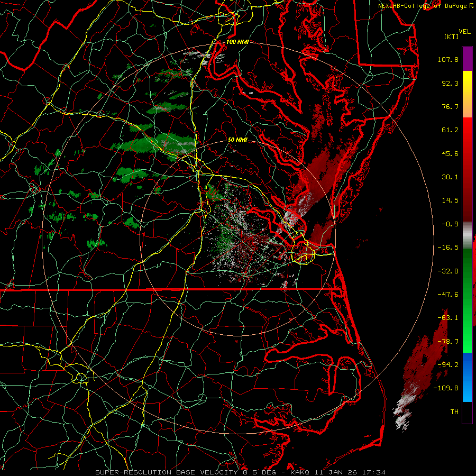This screenshot has width=476, height=476.
Task: Click the purple segment of the velocity color bar
Action: click(467, 59)
